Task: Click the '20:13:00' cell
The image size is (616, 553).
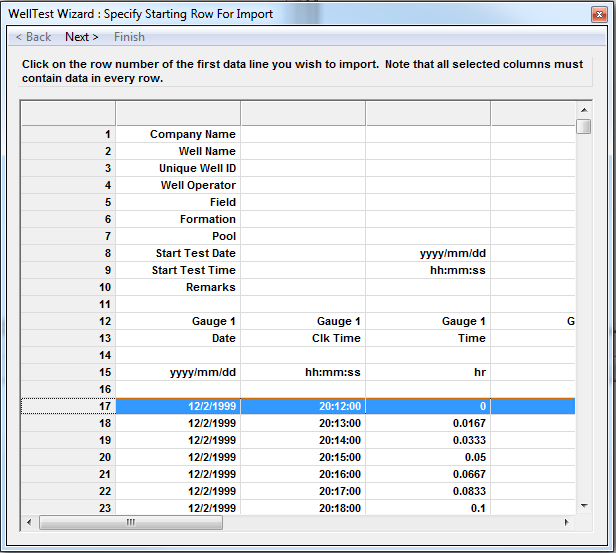Action: tap(303, 423)
